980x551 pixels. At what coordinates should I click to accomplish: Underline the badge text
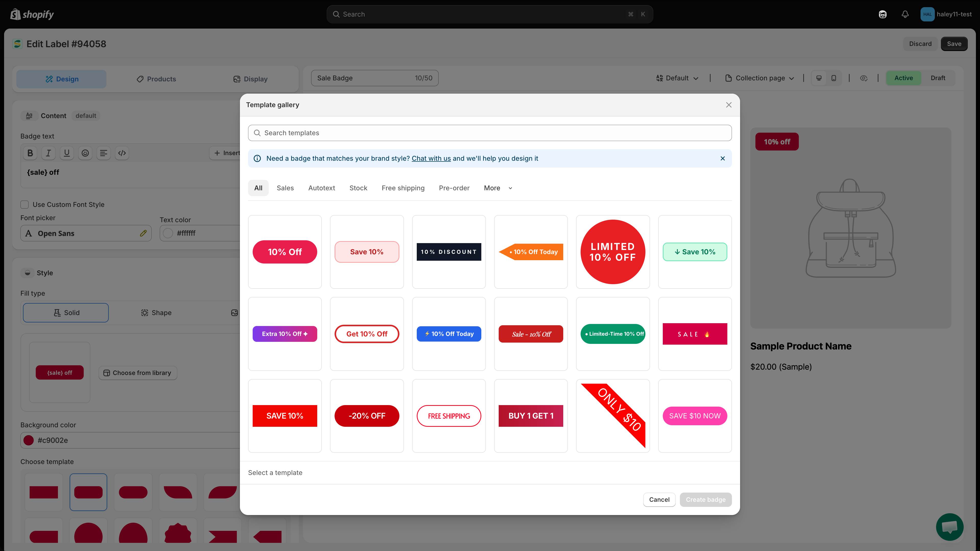pyautogui.click(x=67, y=153)
